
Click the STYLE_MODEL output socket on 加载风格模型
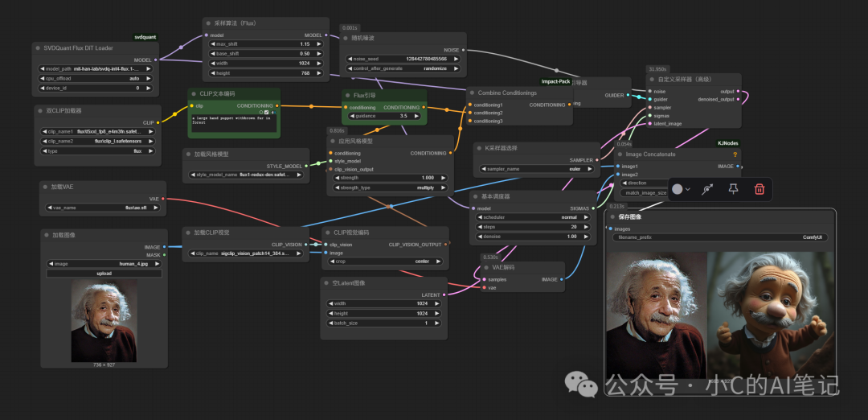pos(306,166)
